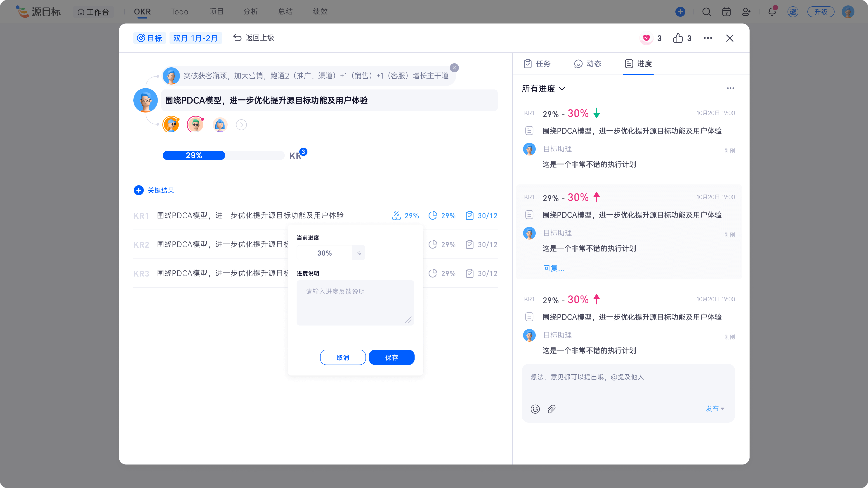
Task: Remove the parent objective with small X
Action: click(454, 68)
